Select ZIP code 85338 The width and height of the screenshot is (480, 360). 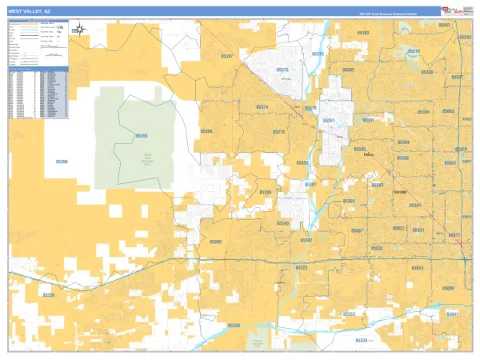(x=234, y=325)
